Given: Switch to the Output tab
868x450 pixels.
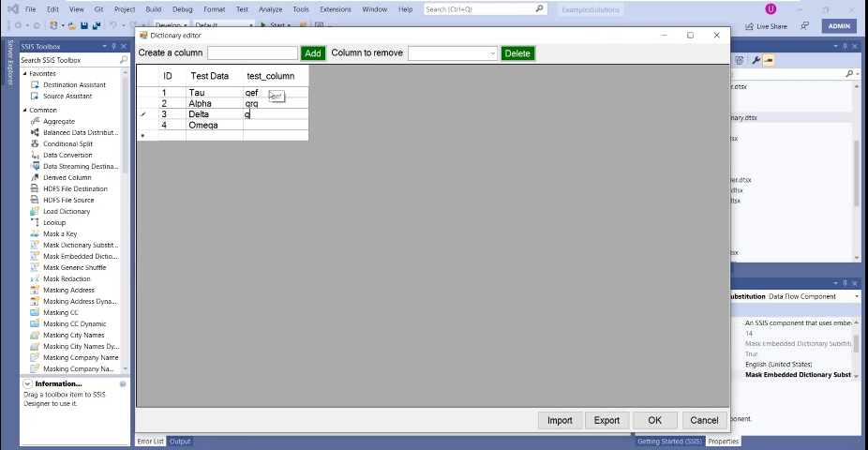Looking at the screenshot, I should [180, 442].
